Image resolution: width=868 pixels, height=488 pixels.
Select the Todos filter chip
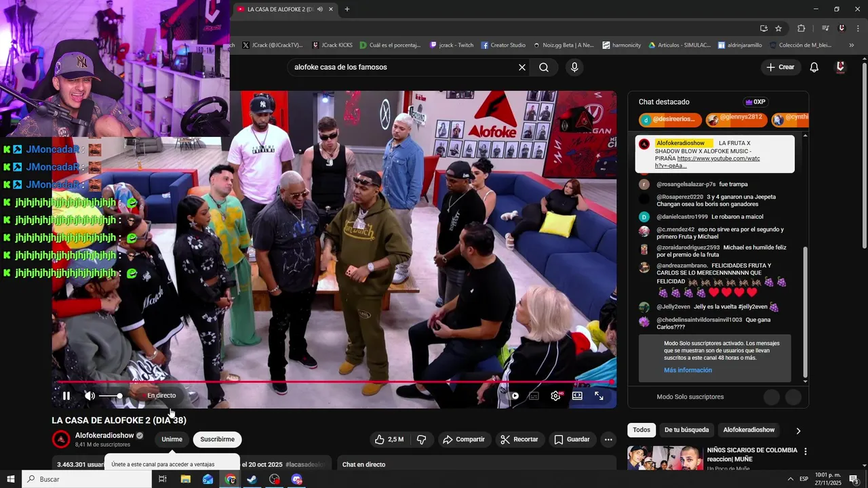pyautogui.click(x=642, y=430)
